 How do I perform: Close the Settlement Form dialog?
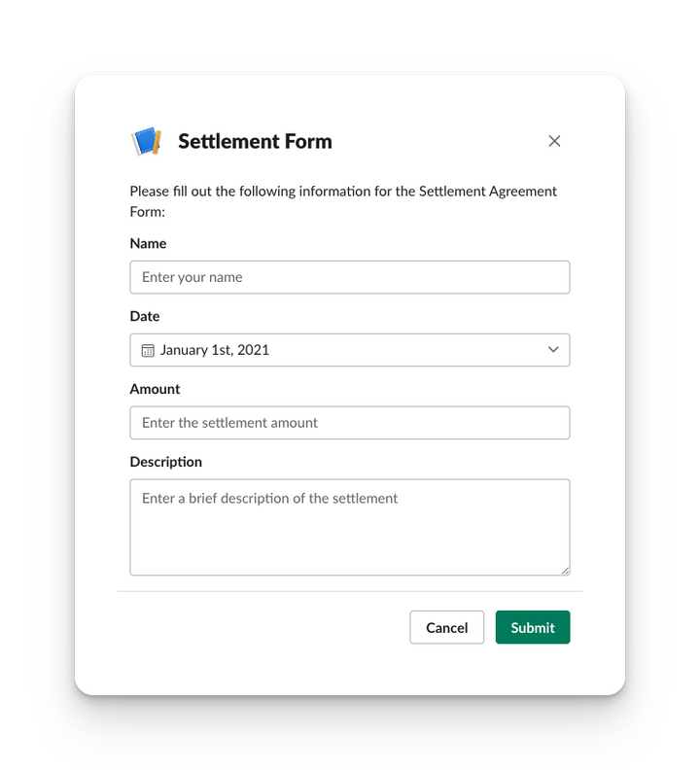pyautogui.click(x=554, y=141)
